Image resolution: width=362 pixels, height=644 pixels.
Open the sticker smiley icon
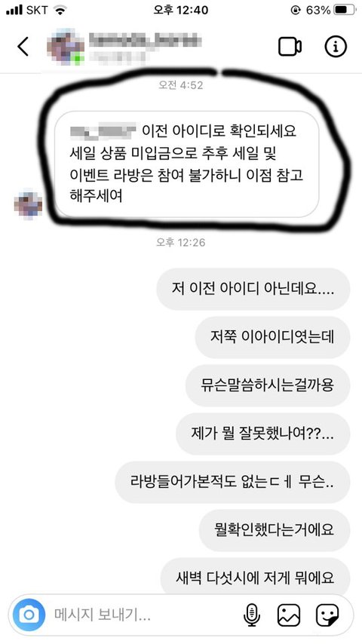(327, 615)
